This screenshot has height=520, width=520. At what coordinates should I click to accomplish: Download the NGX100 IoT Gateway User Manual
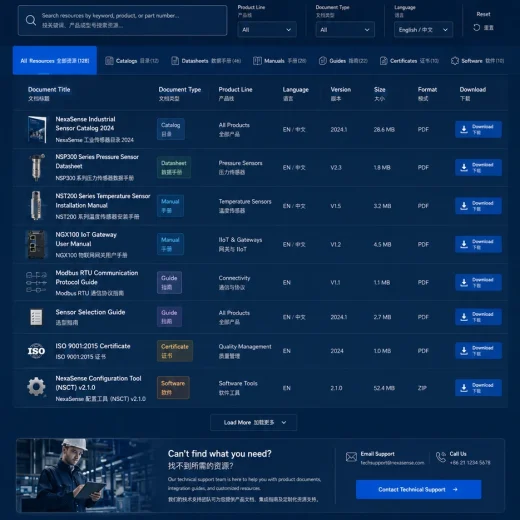coord(478,244)
